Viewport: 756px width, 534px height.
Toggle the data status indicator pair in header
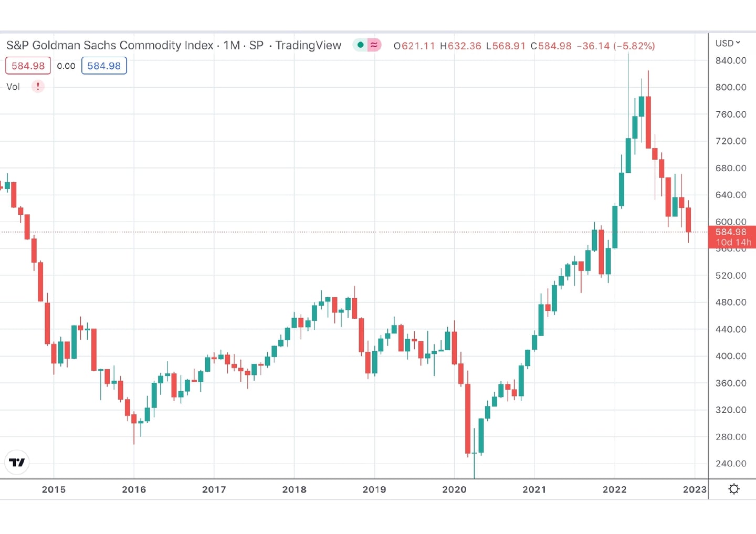click(367, 45)
